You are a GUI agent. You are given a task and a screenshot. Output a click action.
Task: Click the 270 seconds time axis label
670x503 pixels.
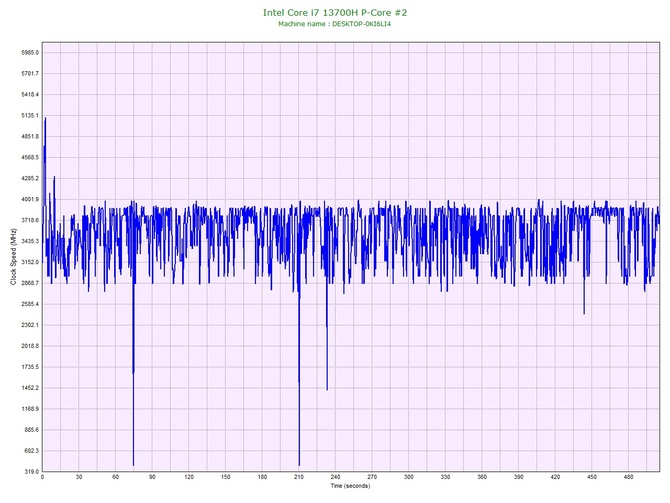tap(372, 477)
